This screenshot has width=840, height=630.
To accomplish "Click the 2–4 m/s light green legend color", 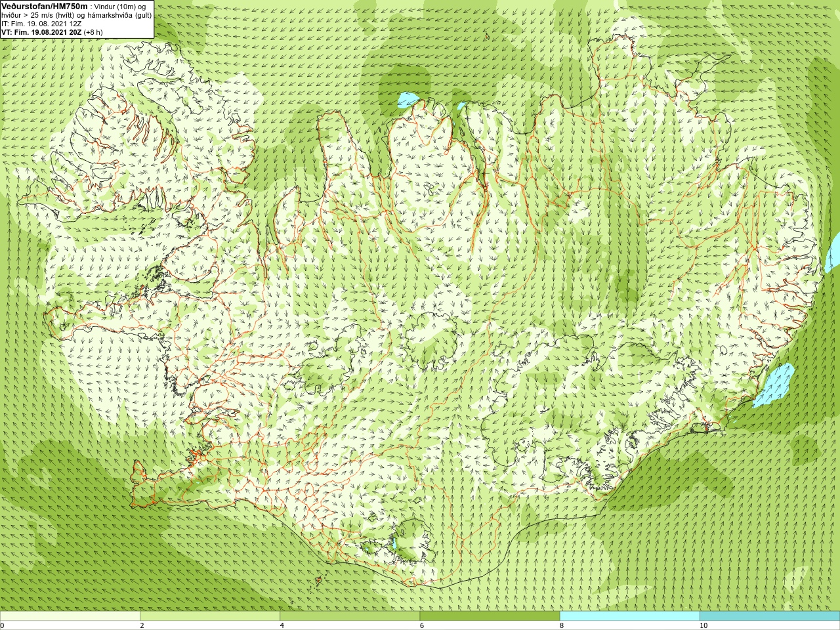I will click(210, 616).
